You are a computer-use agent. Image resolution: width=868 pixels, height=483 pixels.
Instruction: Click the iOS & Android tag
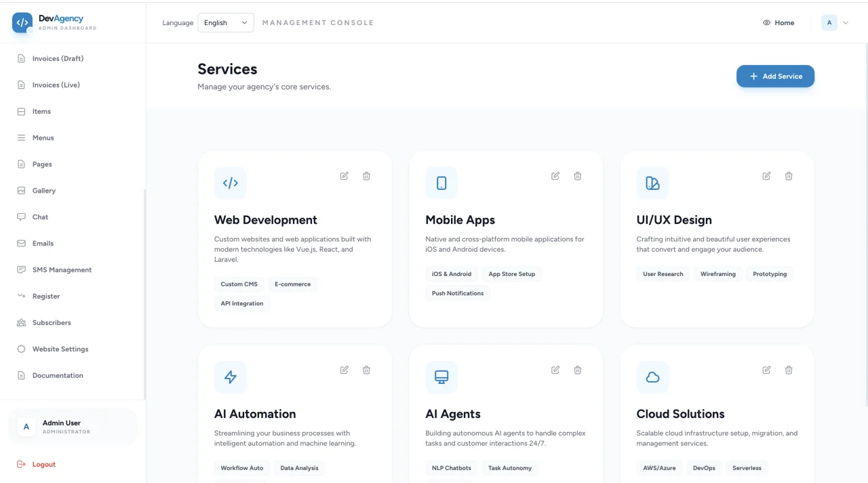coord(452,274)
